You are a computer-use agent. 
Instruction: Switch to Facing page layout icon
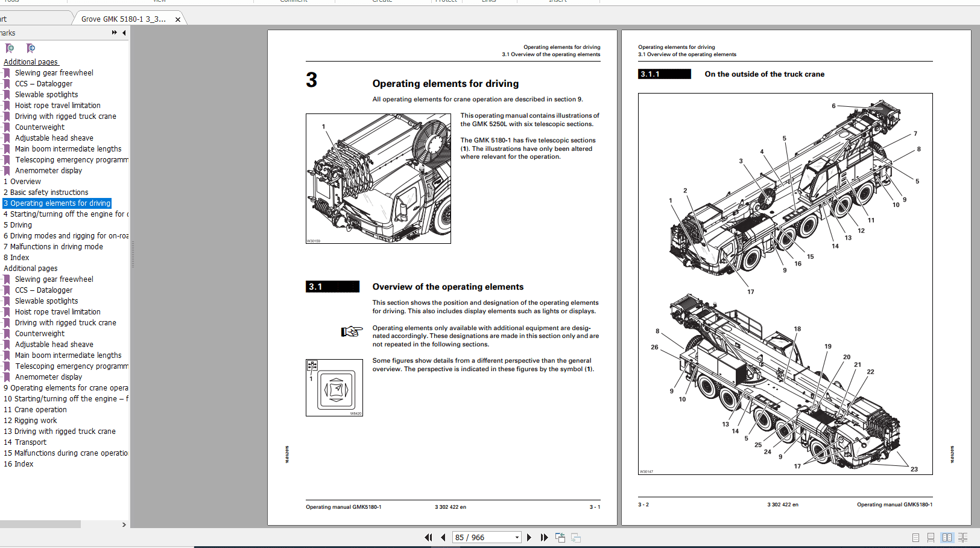[947, 537]
